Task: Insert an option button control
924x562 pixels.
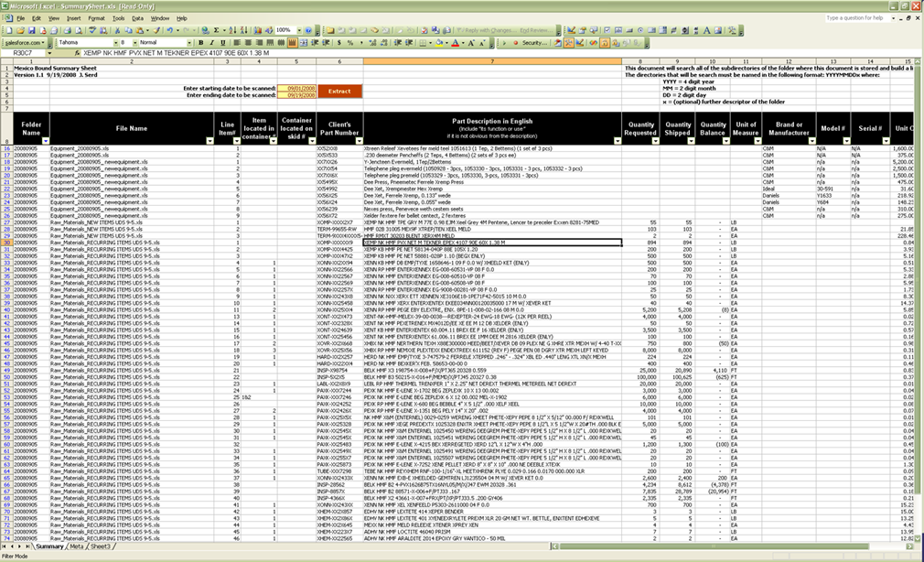Action: (640, 30)
